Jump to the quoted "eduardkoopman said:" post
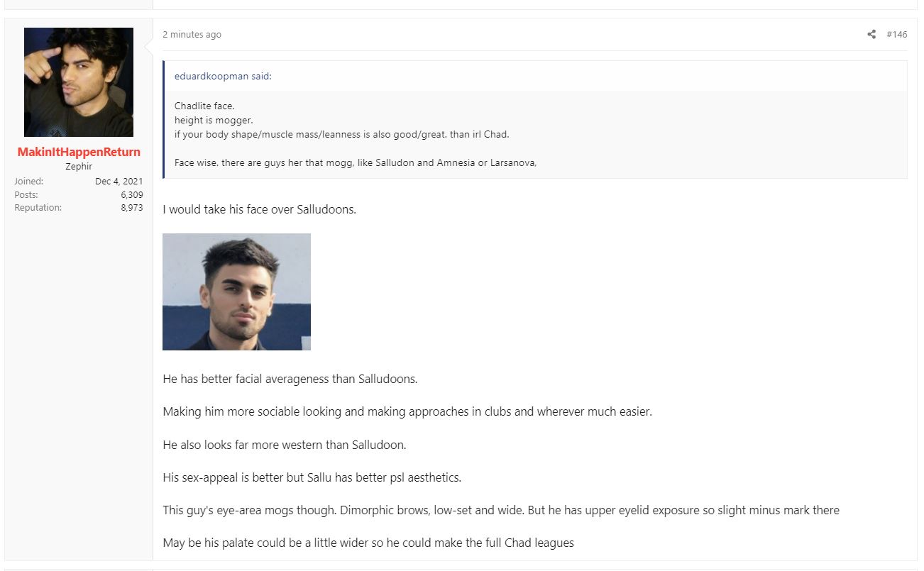The height and width of the screenshot is (571, 924). [x=223, y=77]
